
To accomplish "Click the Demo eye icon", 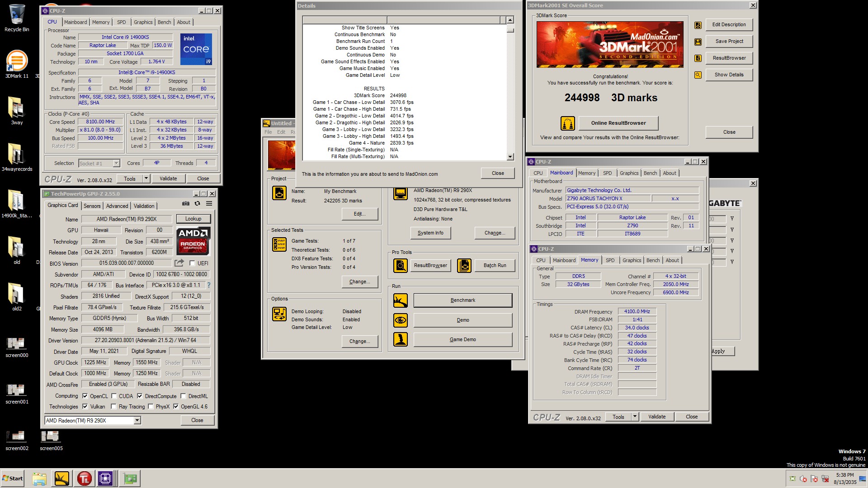I will click(x=401, y=320).
